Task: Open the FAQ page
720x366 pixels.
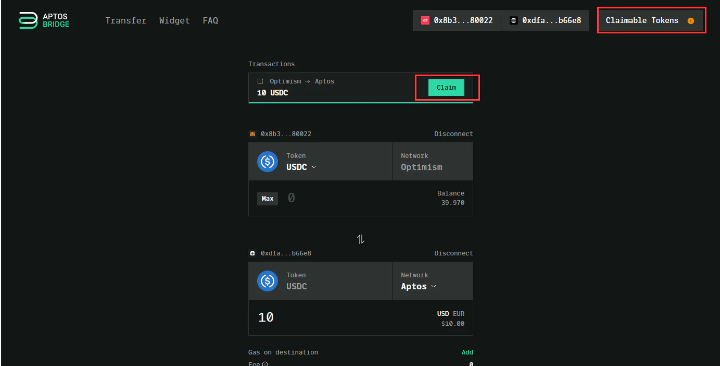Action: [210, 21]
